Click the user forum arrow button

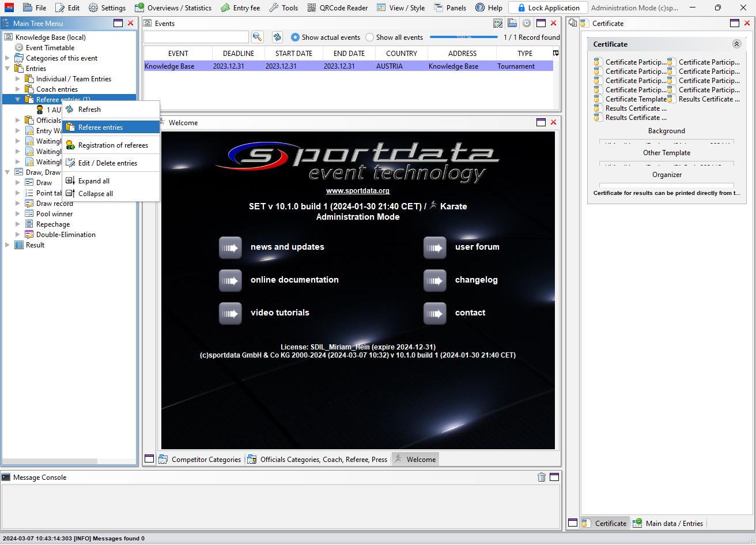coord(435,248)
